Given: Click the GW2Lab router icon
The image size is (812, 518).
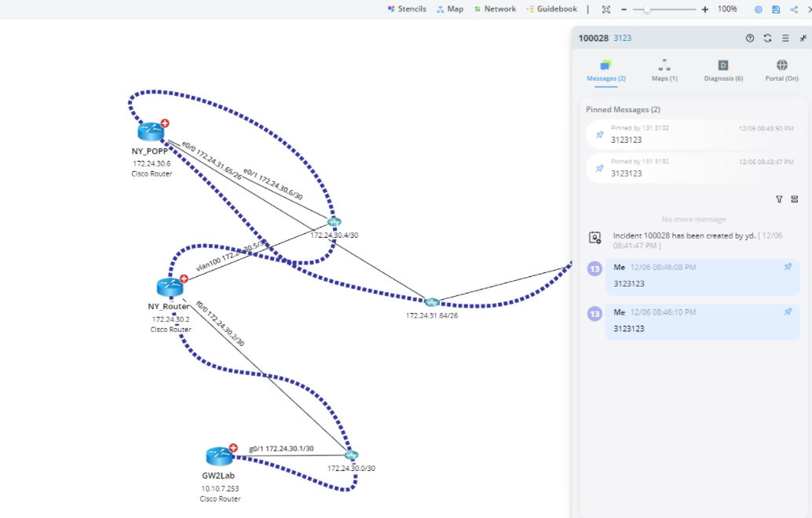Looking at the screenshot, I should 219,456.
